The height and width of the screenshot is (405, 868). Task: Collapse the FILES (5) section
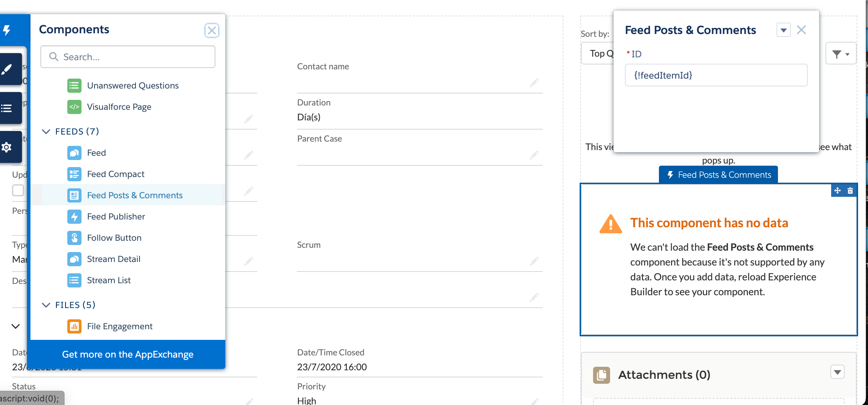[46, 305]
